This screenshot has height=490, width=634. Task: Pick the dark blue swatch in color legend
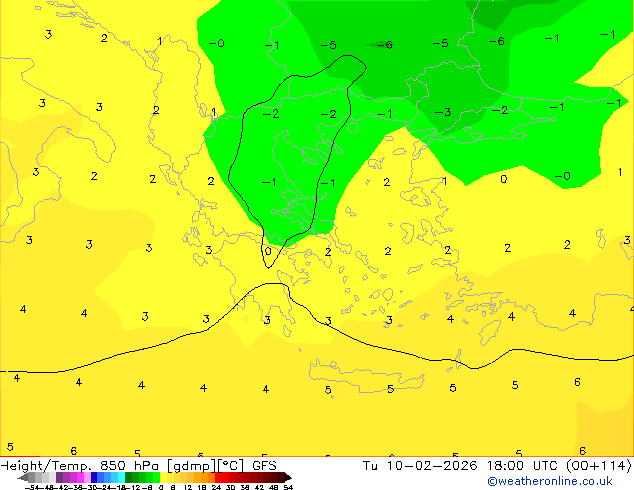click(94, 477)
